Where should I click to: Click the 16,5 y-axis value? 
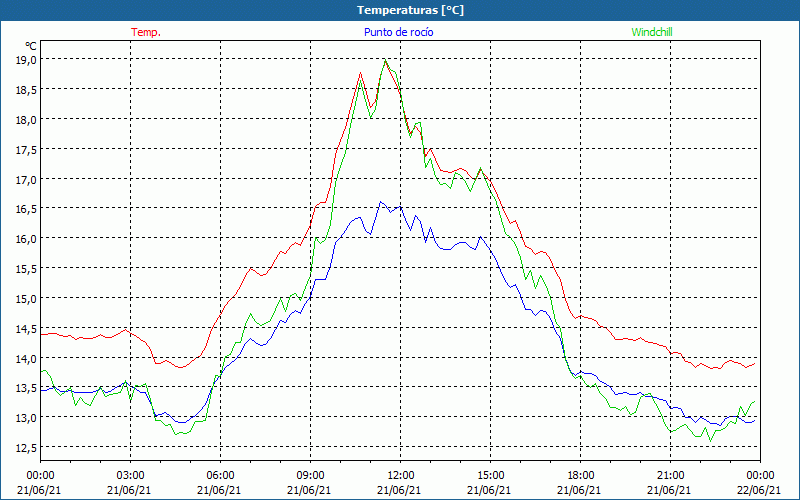[x=28, y=209]
